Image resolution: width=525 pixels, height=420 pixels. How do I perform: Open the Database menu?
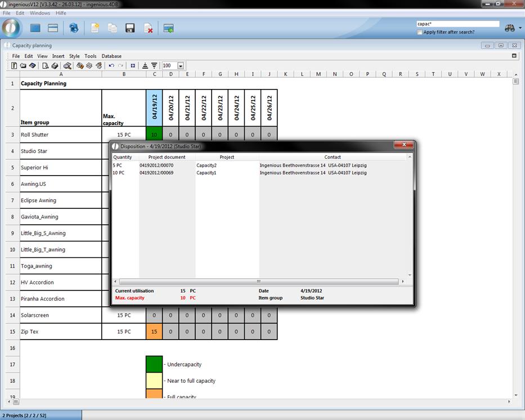[x=111, y=56]
